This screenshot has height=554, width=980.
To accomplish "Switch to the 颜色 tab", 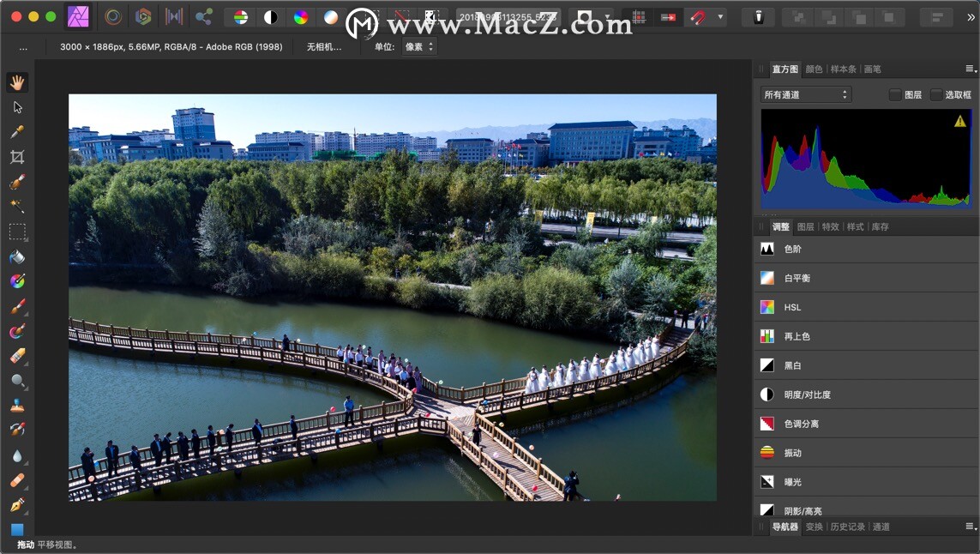I will [814, 69].
